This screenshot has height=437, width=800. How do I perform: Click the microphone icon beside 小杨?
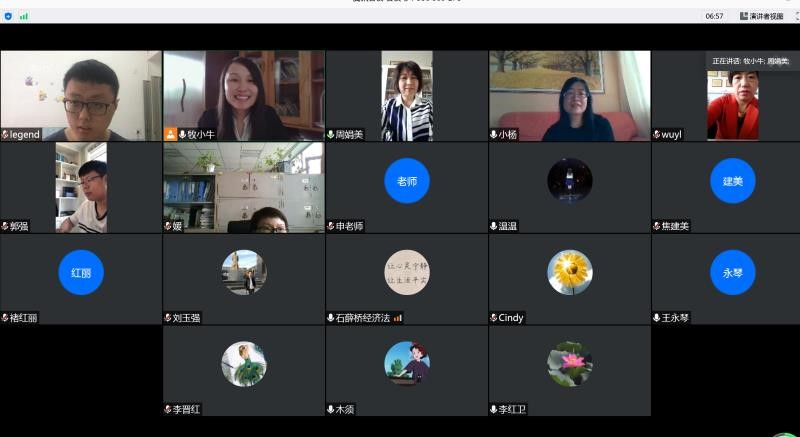[494, 134]
